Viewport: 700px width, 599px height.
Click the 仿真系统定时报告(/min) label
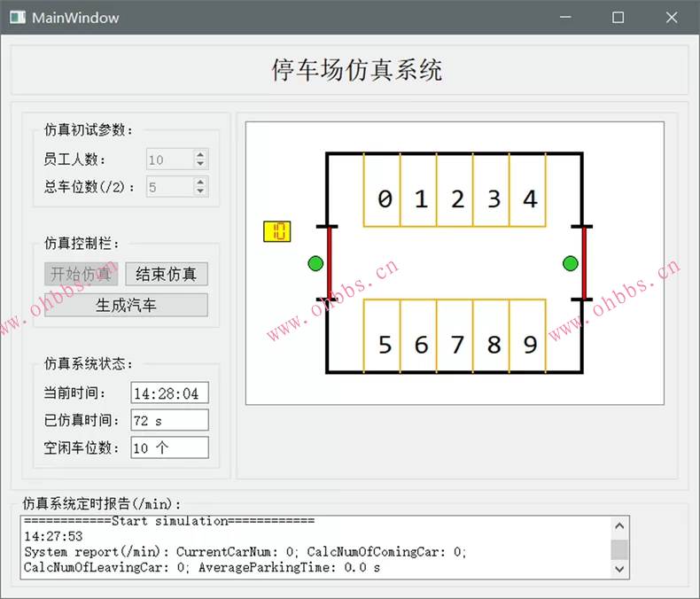[102, 504]
